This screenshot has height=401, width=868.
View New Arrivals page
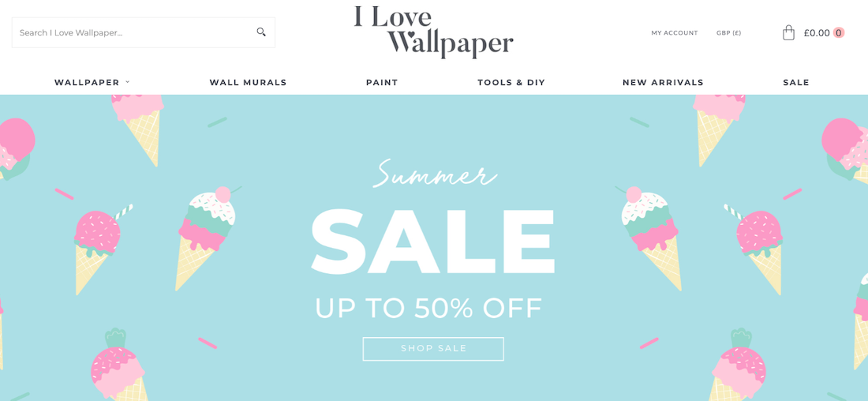pyautogui.click(x=663, y=83)
